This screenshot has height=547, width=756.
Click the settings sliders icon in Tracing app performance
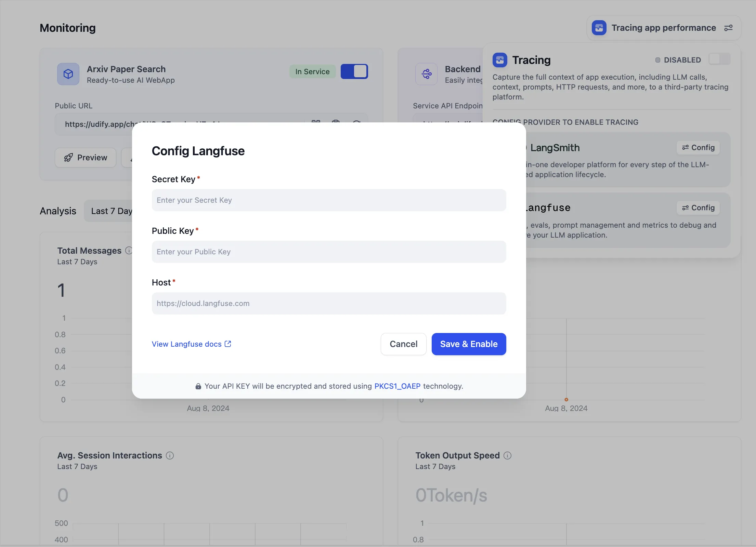click(728, 28)
